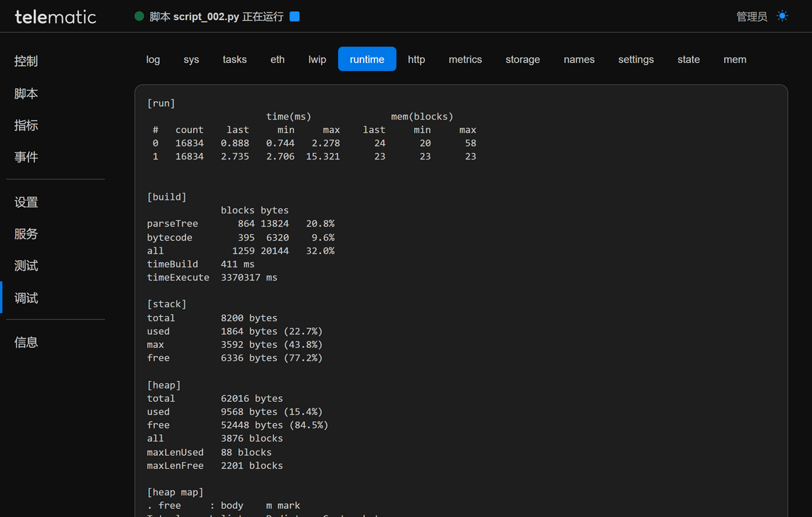Toggle the light theme sun icon
Viewport: 812px width, 517px height.
[782, 16]
